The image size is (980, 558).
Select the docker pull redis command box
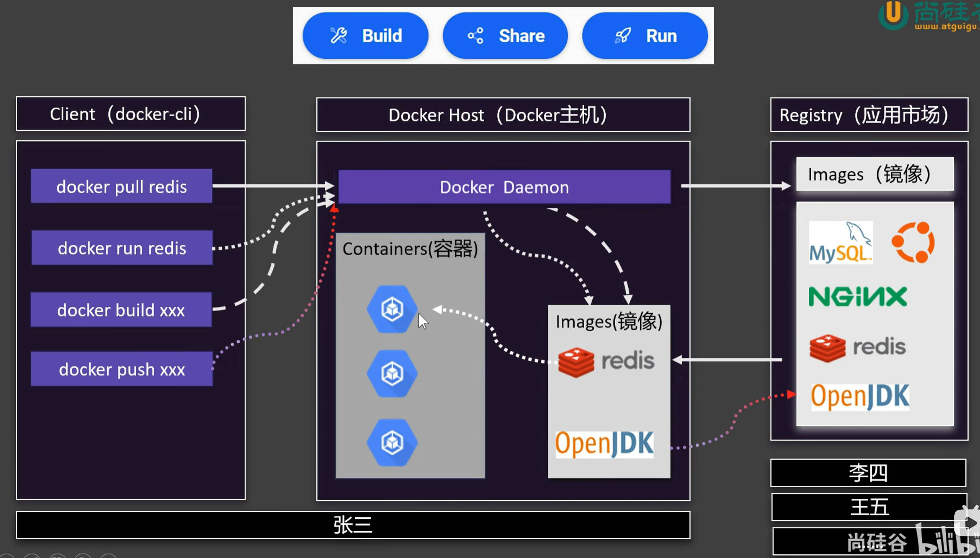tap(121, 186)
